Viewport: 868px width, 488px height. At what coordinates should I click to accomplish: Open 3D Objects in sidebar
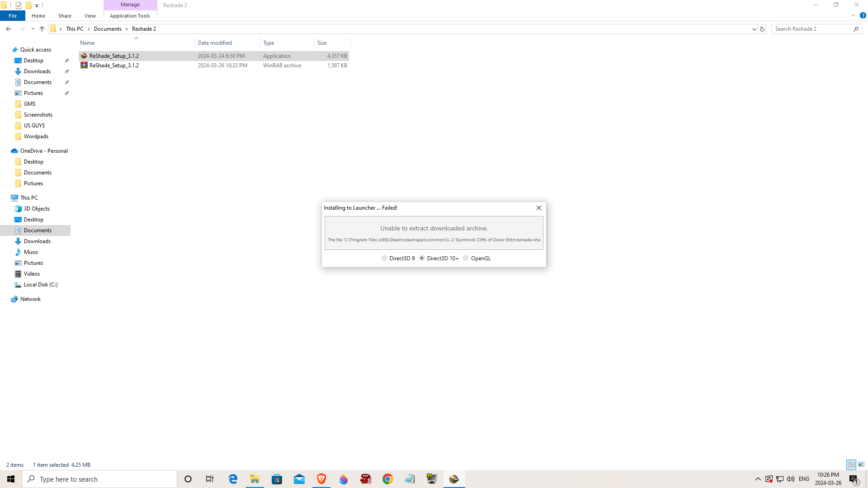point(37,209)
